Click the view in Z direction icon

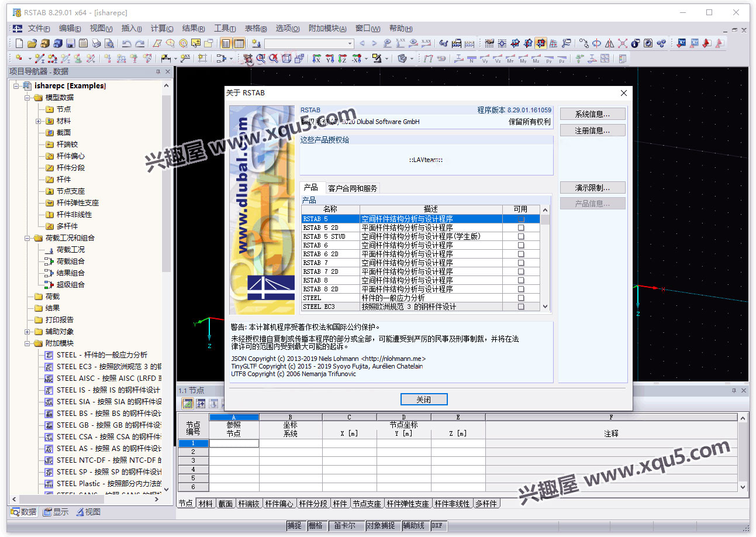point(343,58)
